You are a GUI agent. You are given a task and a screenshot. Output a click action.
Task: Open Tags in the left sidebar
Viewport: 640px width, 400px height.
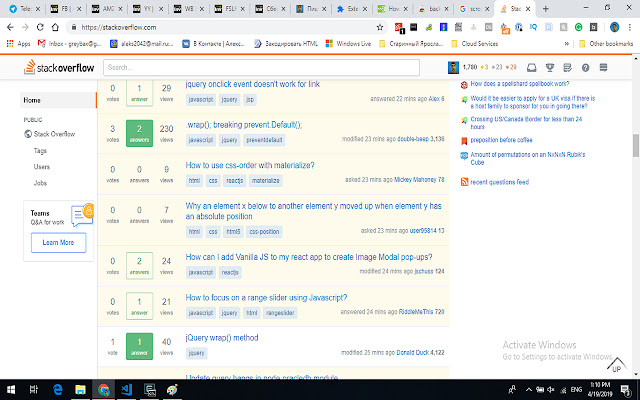click(40, 151)
